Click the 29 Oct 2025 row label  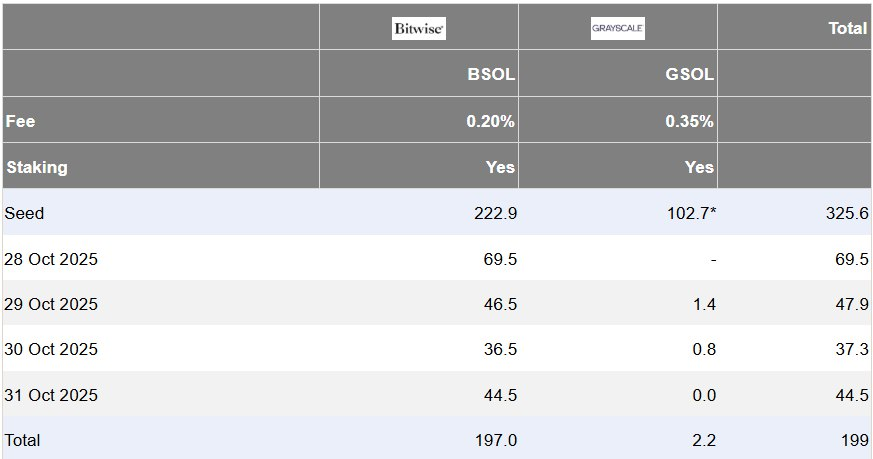click(51, 304)
